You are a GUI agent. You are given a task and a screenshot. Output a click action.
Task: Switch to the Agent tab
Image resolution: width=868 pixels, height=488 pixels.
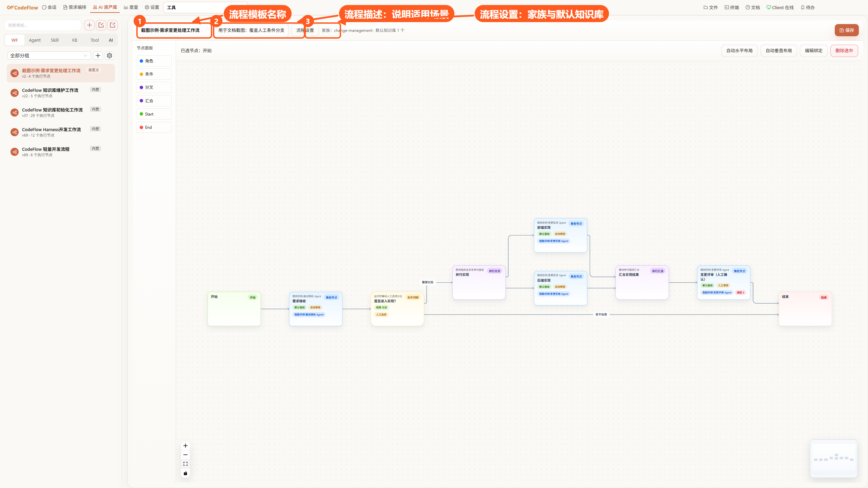35,40
